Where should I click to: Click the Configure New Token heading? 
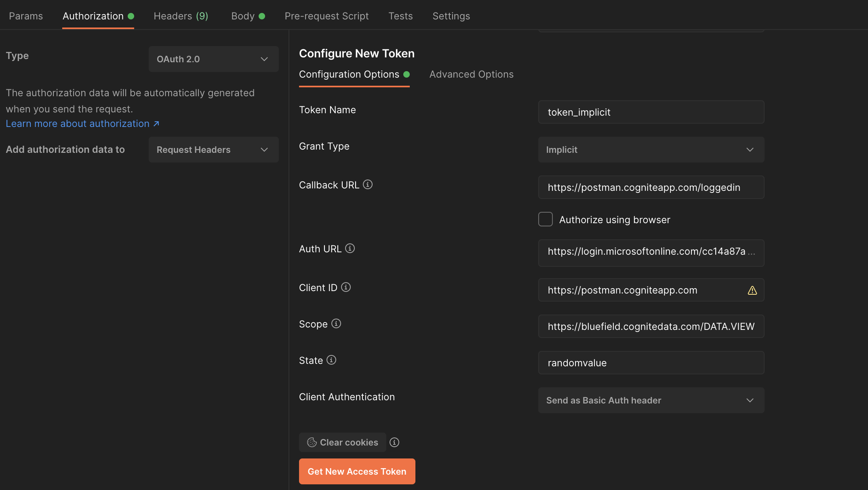click(357, 53)
